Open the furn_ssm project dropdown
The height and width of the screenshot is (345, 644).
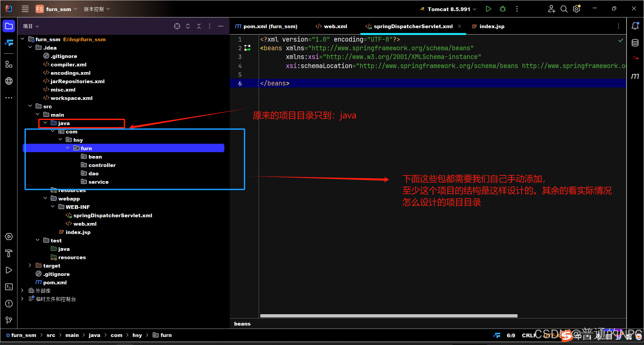[56, 9]
